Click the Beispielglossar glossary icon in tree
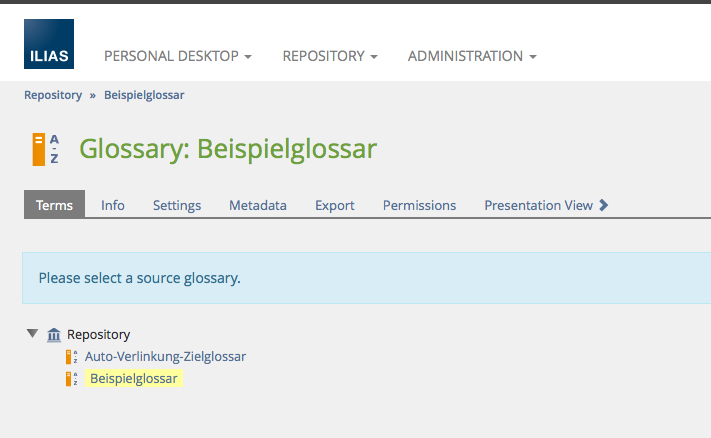This screenshot has width=711, height=438. 71,379
